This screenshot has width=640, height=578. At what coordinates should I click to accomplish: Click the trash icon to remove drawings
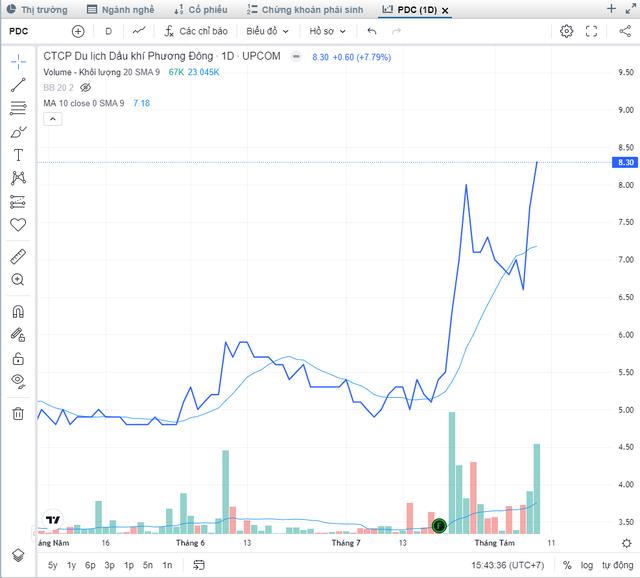click(x=18, y=413)
